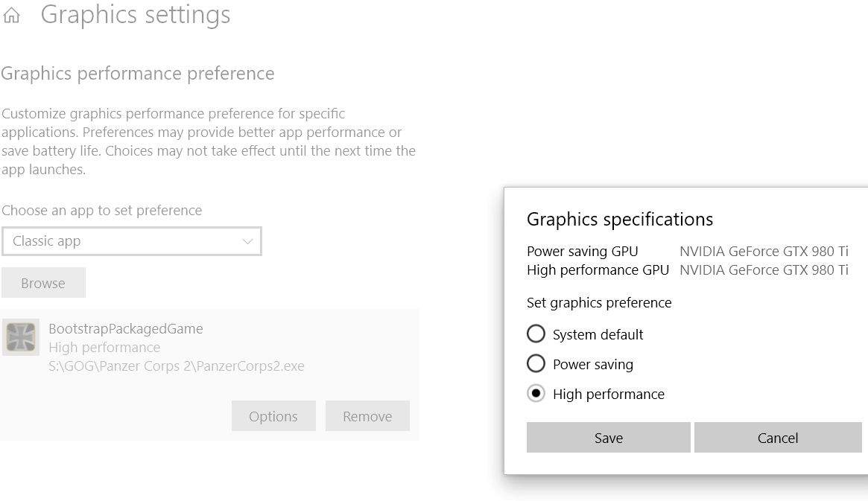Image resolution: width=868 pixels, height=501 pixels.
Task: Click the High performance status under BootstrapPackagedGame
Action: 104,347
